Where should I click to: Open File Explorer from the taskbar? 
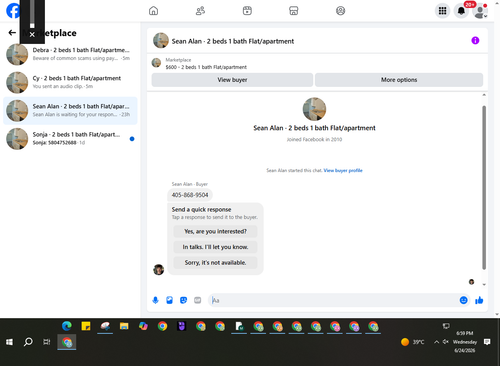124,326
